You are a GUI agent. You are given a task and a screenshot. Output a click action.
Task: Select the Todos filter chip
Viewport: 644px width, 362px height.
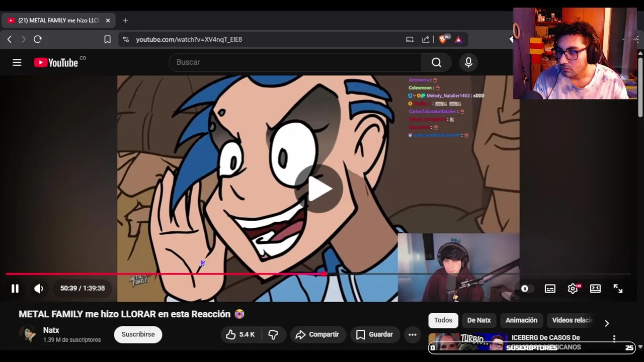tap(443, 320)
